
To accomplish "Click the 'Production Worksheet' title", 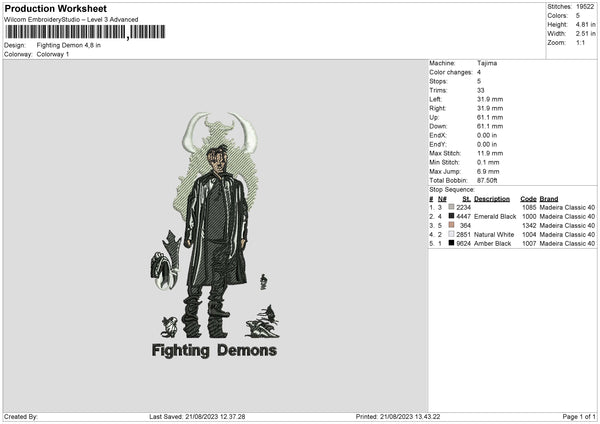I will [55, 8].
